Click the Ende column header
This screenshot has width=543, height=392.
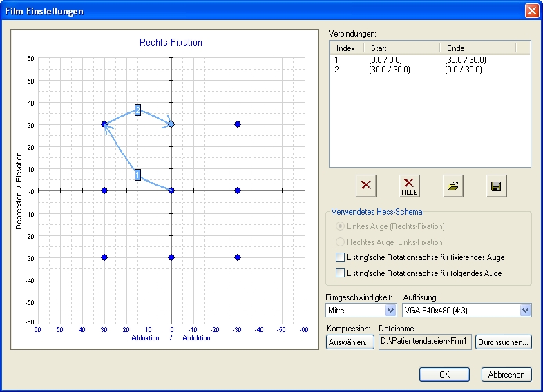tap(478, 48)
